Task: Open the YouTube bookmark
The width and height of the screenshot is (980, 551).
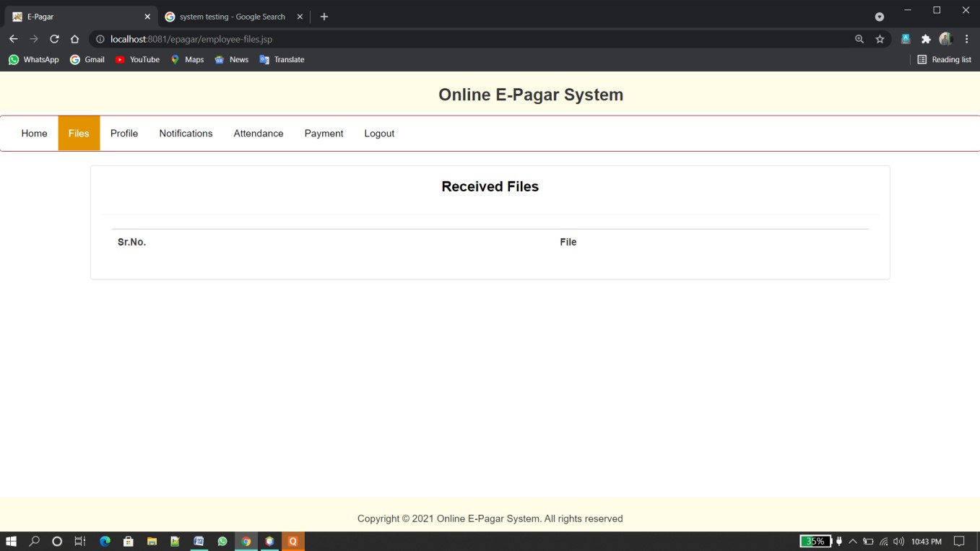Action: 137,59
